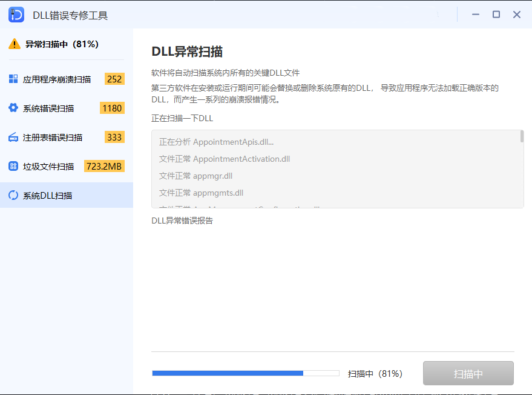Viewport: 532px width, 395px height.
Task: Click log line AppointmentActivation.dll
Action: coord(225,159)
